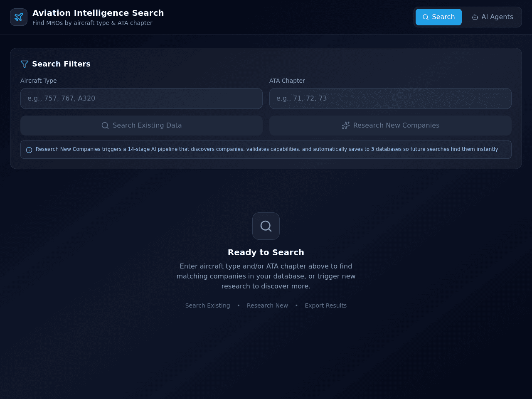532x399 pixels.
Task: Click the large magnifier icon above Ready to Search
Action: [266, 226]
